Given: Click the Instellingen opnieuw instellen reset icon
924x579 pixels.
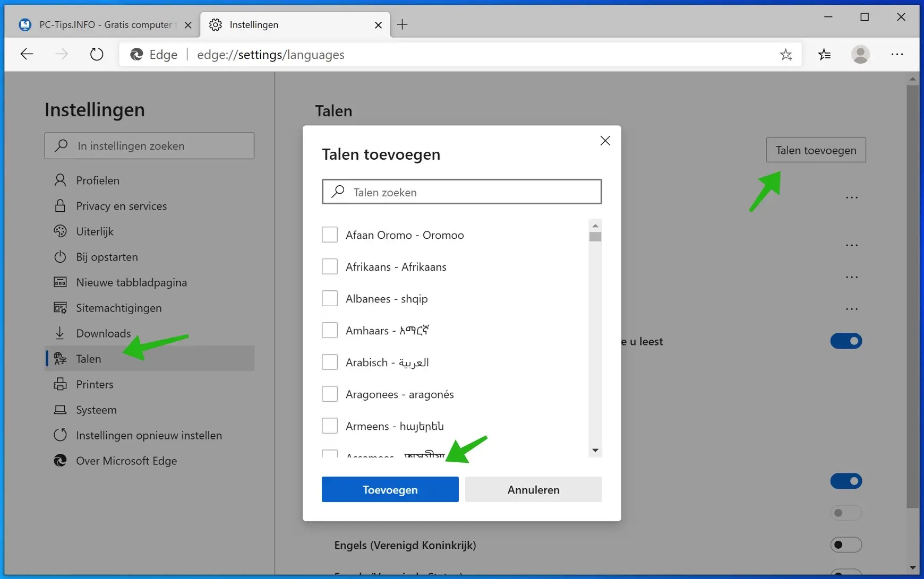Looking at the screenshot, I should point(60,435).
